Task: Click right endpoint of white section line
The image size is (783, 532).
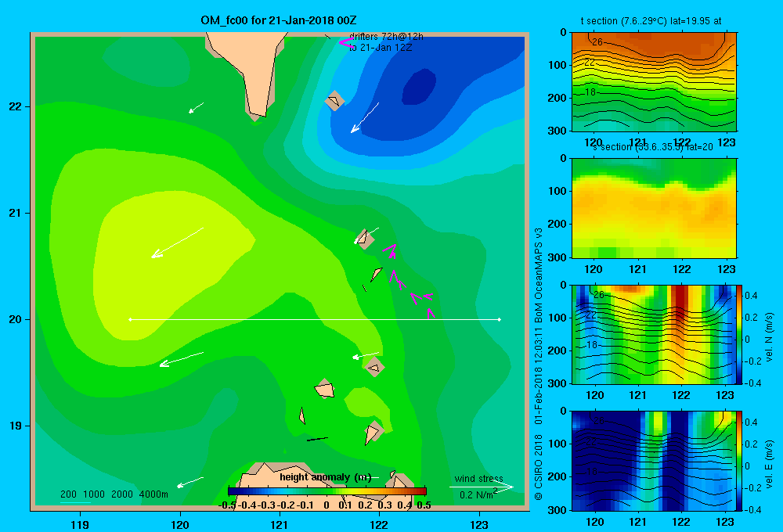Action: [x=500, y=319]
